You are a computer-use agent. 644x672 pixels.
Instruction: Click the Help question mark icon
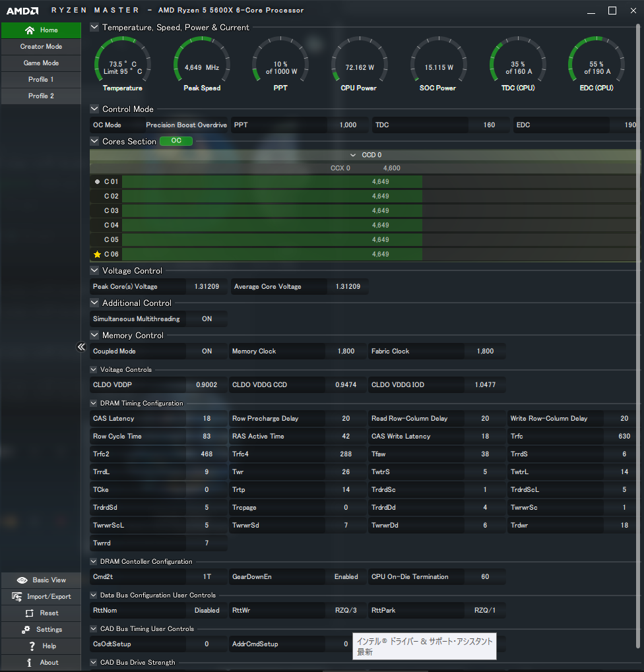(x=32, y=646)
